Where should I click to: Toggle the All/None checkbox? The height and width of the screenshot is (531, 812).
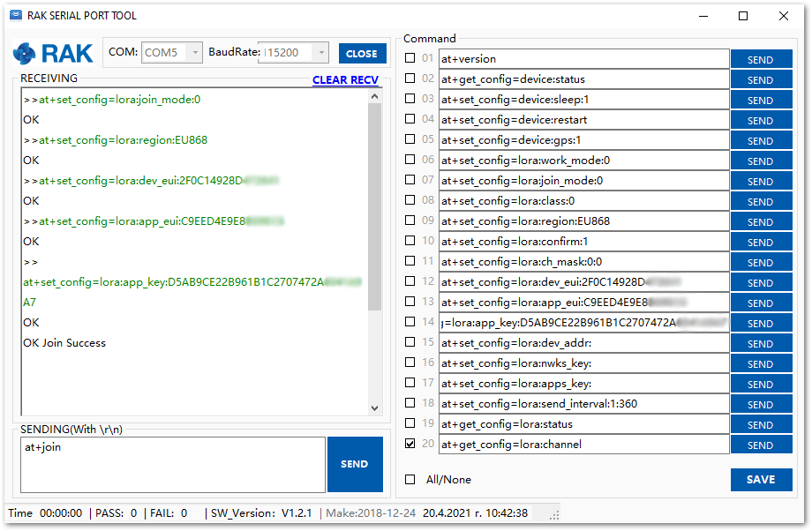pyautogui.click(x=410, y=480)
